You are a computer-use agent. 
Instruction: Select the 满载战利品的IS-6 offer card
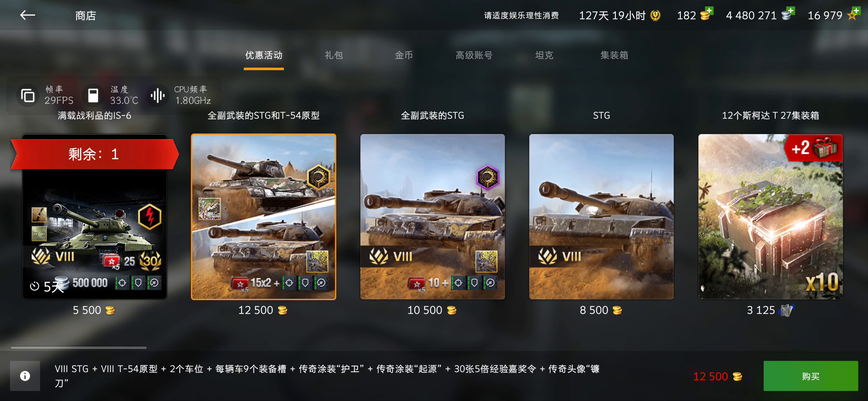[x=94, y=217]
